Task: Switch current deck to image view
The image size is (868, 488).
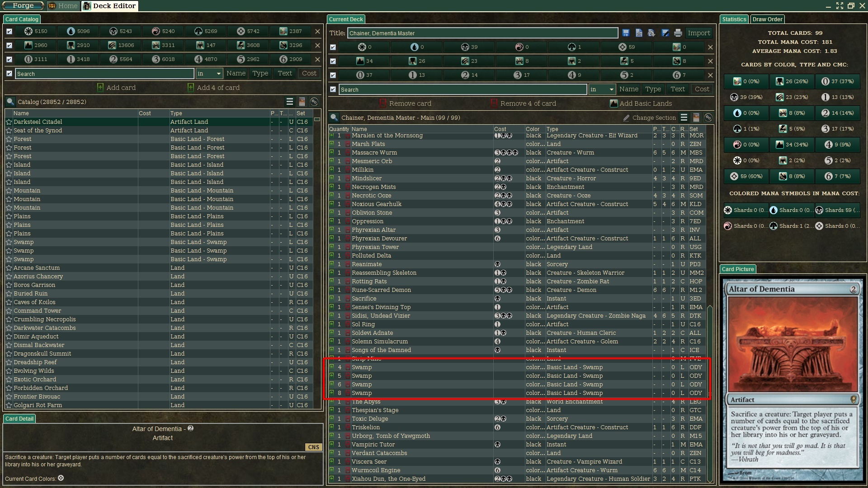Action: click(x=696, y=117)
